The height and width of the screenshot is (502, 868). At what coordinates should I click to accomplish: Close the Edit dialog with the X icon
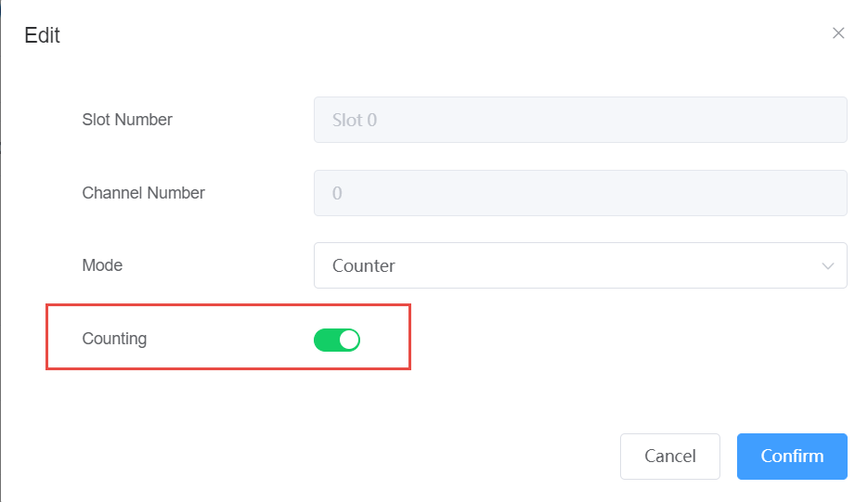838,33
